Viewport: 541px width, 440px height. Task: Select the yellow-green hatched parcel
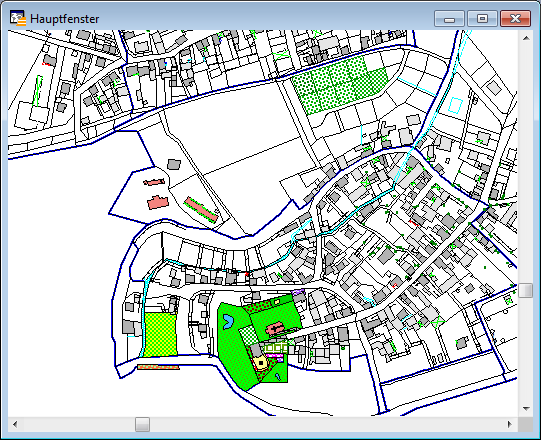coord(160,335)
